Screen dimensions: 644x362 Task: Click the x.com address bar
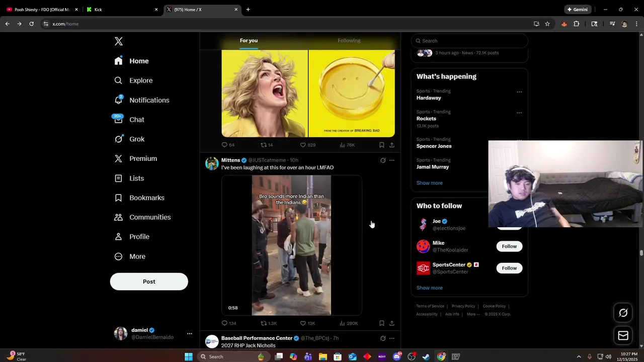(x=287, y=24)
